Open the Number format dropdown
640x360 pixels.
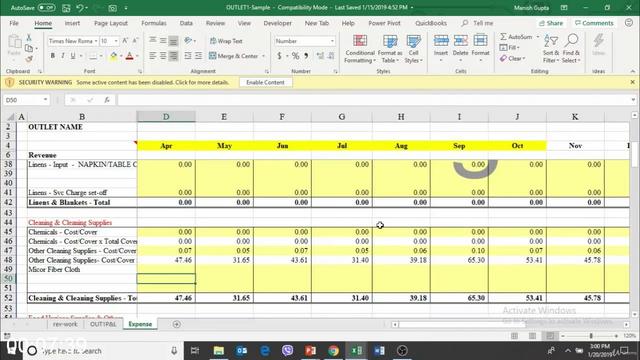click(332, 41)
